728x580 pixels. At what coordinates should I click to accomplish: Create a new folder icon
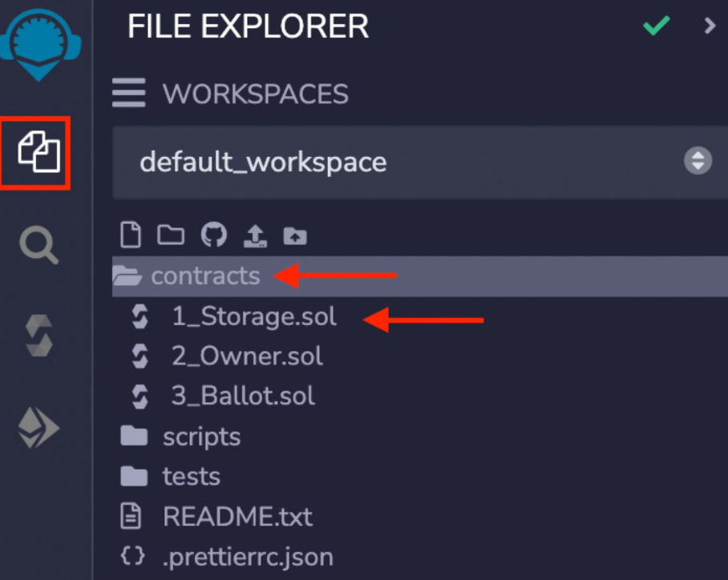click(171, 235)
